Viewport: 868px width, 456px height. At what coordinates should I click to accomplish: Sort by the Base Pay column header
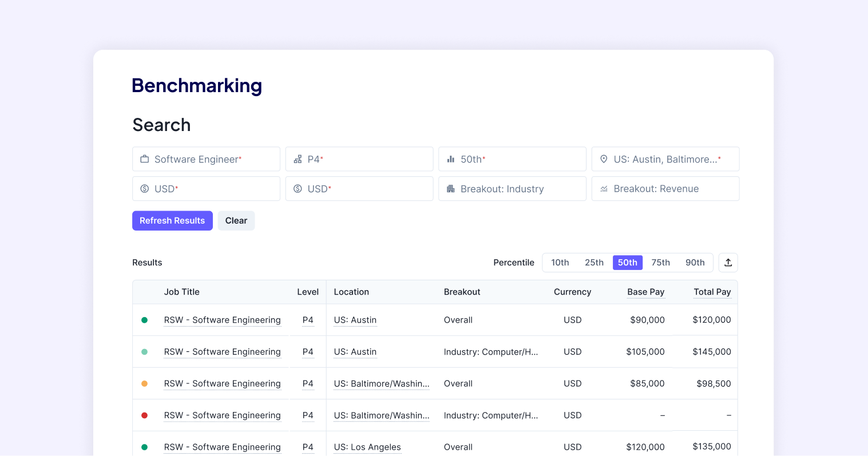[645, 292]
